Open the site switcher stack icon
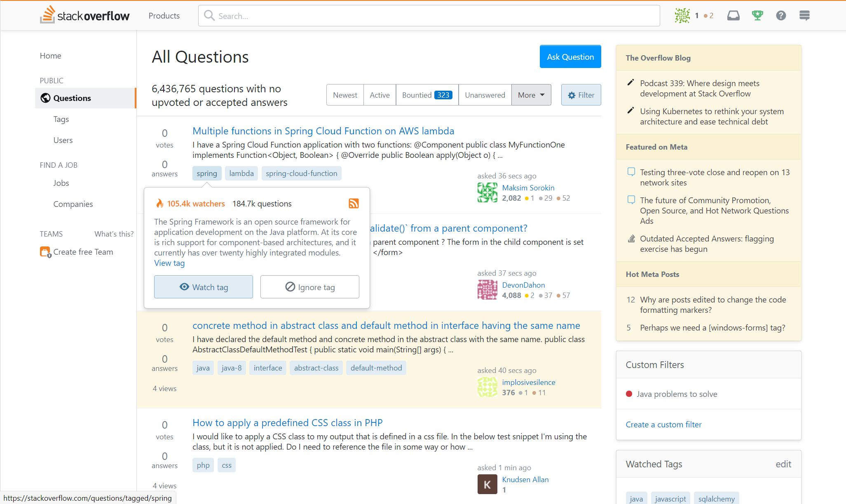Viewport: 846px width, 504px height. 804,16
